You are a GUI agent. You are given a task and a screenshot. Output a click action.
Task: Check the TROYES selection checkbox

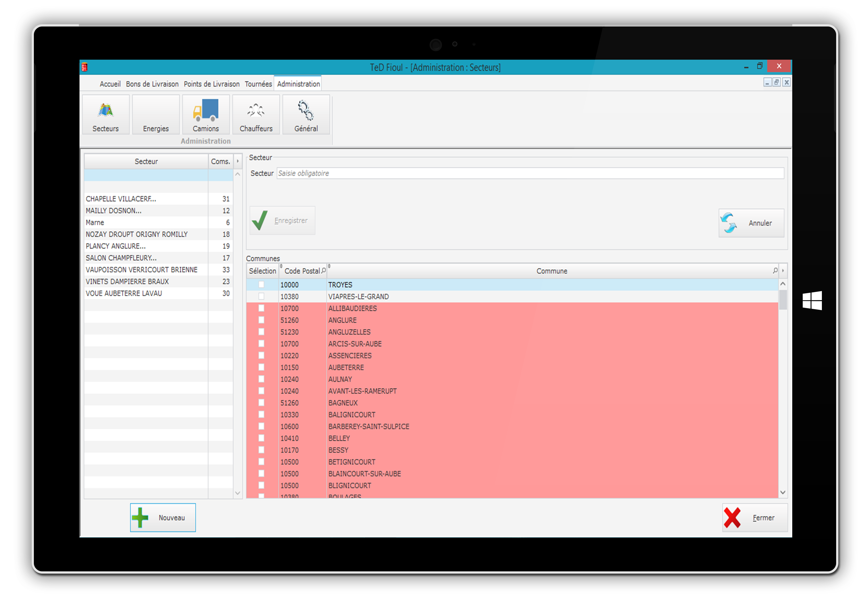(x=261, y=285)
